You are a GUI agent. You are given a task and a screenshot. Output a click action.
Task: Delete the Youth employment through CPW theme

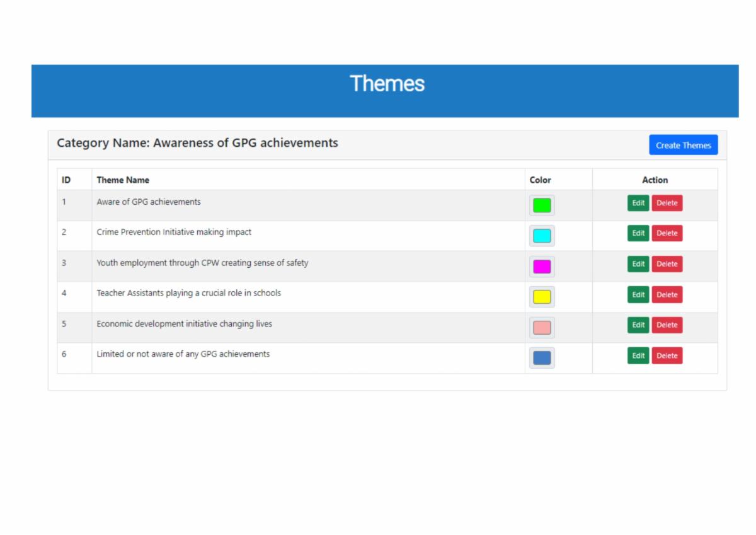pyautogui.click(x=667, y=264)
